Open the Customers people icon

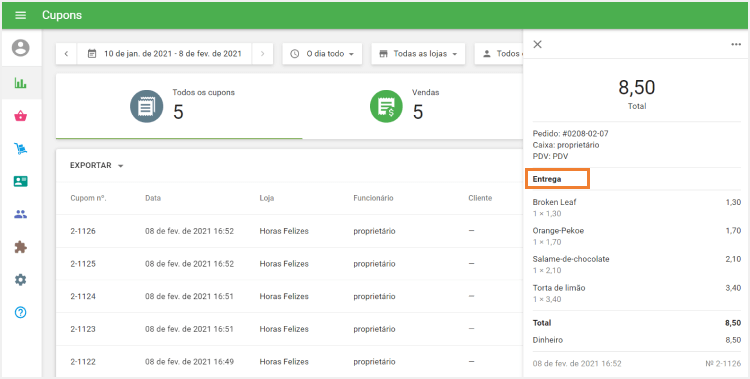pos(21,214)
